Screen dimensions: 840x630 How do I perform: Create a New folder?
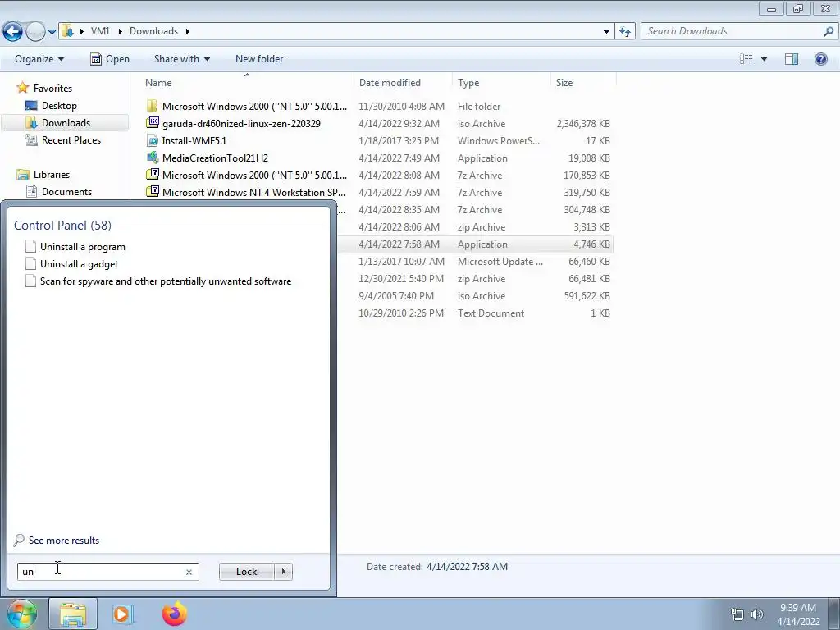click(259, 59)
